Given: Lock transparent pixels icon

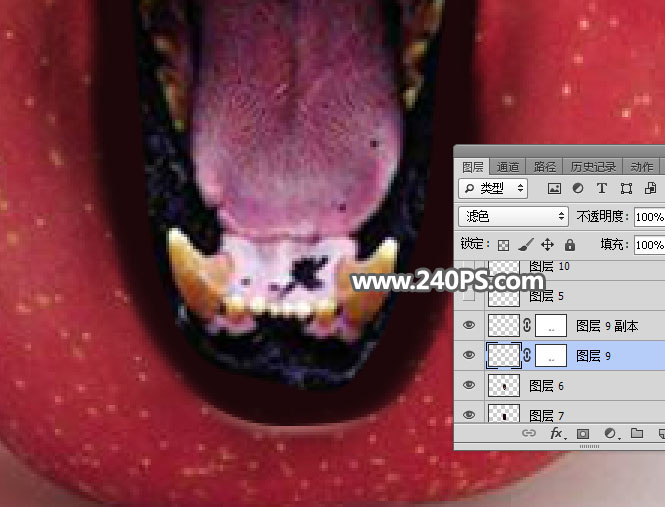Looking at the screenshot, I should point(503,245).
